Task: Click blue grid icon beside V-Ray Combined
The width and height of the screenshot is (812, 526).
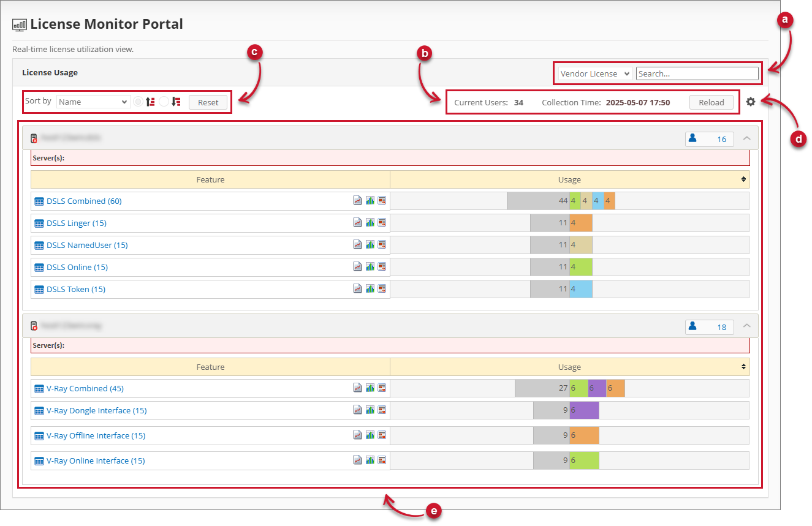Action: pos(39,389)
